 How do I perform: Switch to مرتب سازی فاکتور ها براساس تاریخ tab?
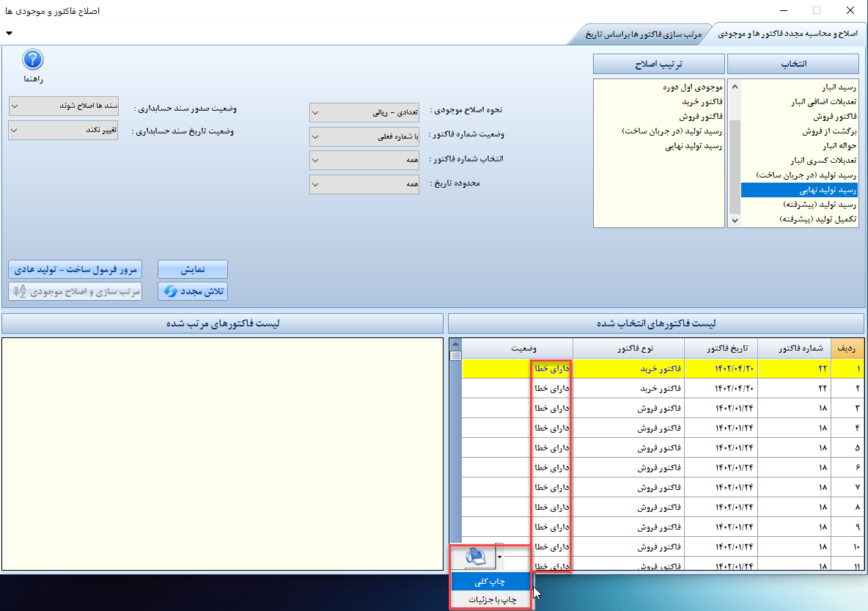point(643,34)
